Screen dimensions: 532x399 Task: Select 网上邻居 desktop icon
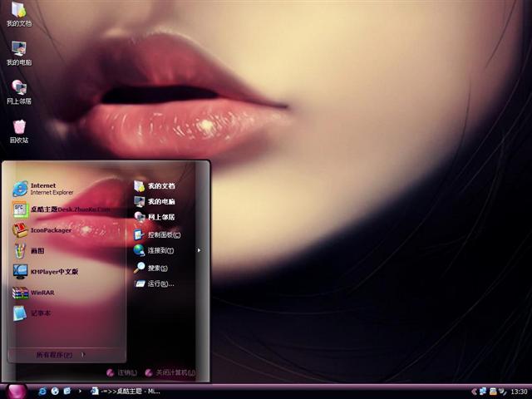tap(19, 91)
